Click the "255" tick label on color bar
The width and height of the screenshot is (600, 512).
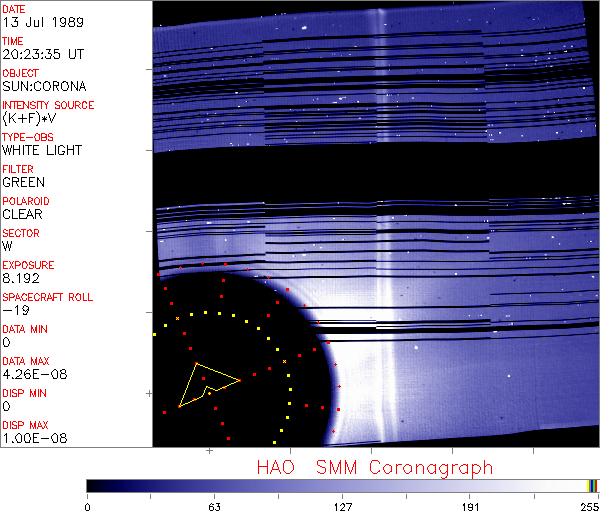(x=588, y=505)
